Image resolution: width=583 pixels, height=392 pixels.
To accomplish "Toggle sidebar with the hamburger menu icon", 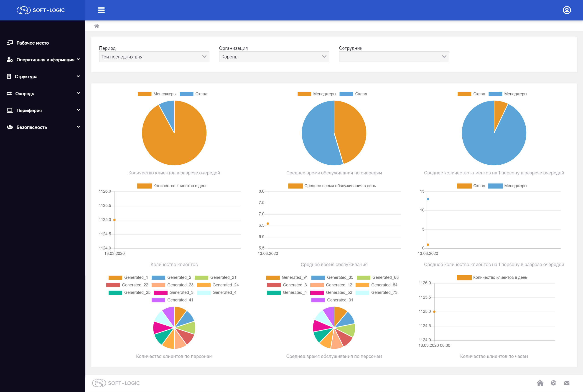I will 101,10.
